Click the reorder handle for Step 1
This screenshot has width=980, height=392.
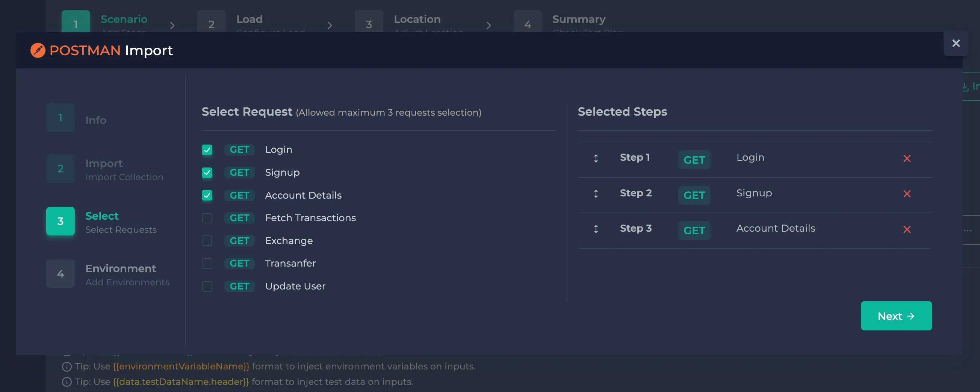[x=596, y=158]
